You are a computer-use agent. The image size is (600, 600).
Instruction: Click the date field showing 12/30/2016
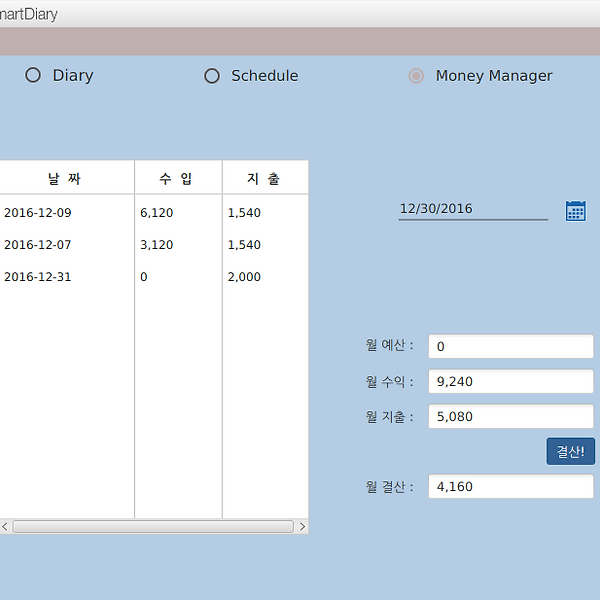[x=472, y=209]
